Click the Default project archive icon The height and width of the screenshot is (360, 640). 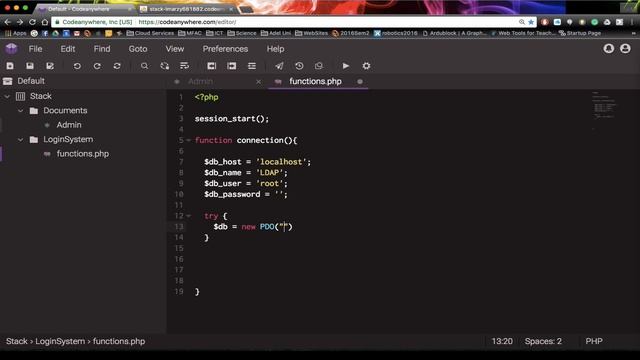(x=8, y=81)
